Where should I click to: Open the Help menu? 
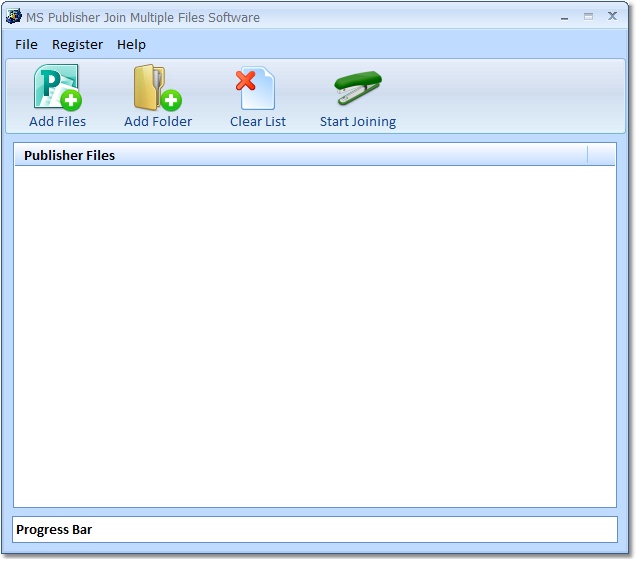(x=131, y=44)
